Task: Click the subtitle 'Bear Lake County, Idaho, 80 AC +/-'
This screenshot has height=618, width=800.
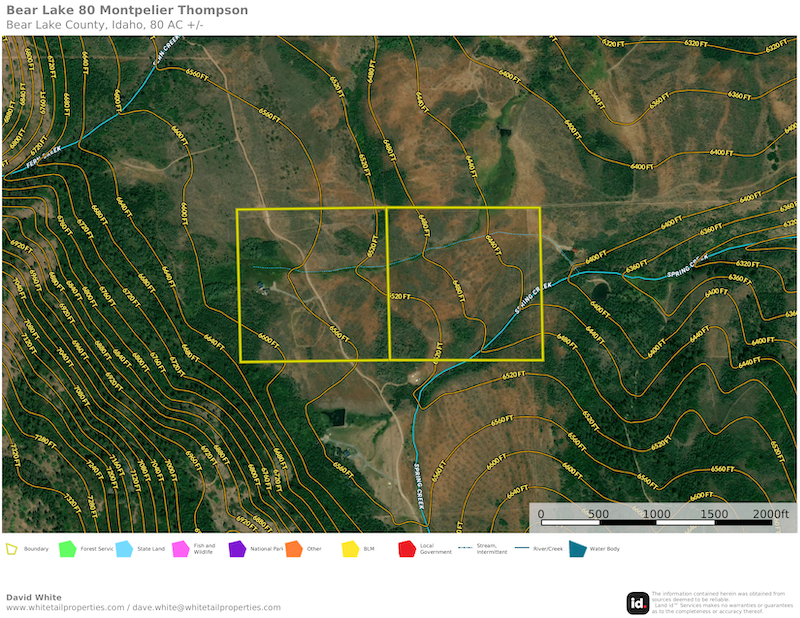Action: [105, 25]
